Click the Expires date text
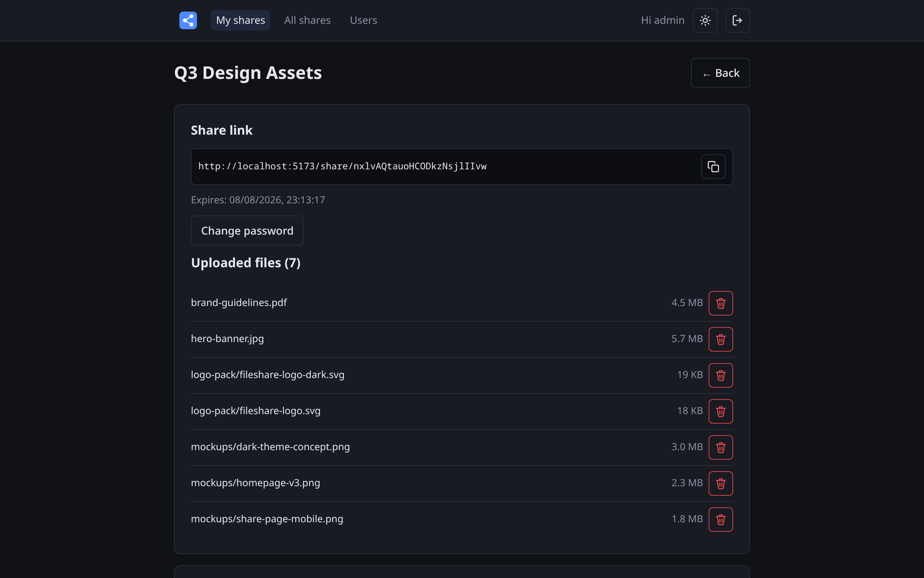This screenshot has height=578, width=924. pos(258,200)
